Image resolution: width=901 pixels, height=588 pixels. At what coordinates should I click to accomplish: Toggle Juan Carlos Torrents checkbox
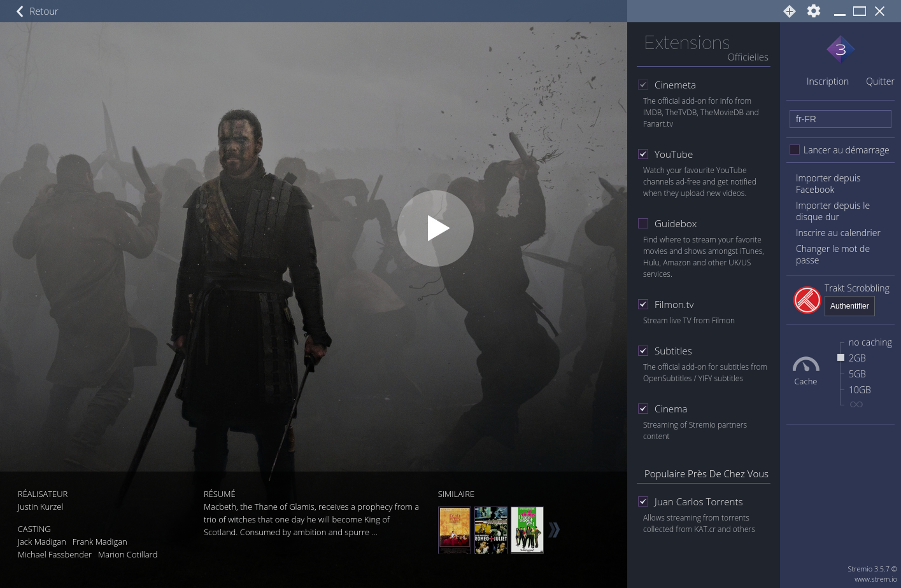coord(643,501)
